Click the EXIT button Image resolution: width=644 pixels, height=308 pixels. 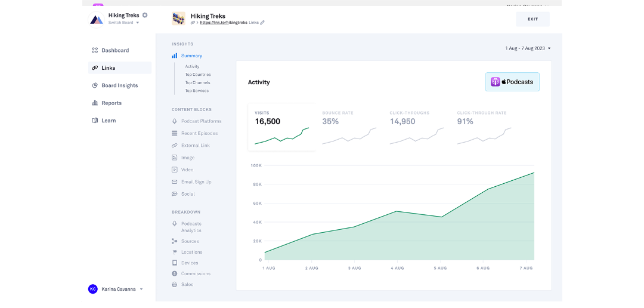tap(532, 19)
